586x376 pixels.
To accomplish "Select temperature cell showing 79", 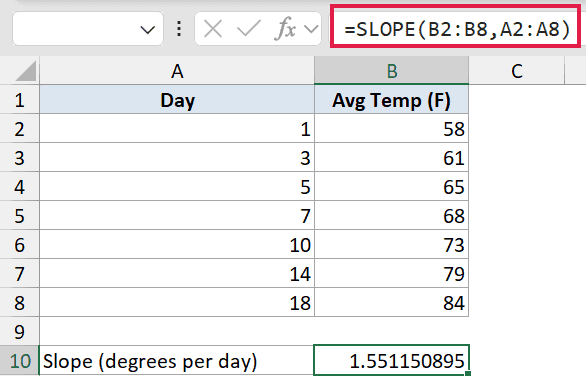I will pos(391,274).
